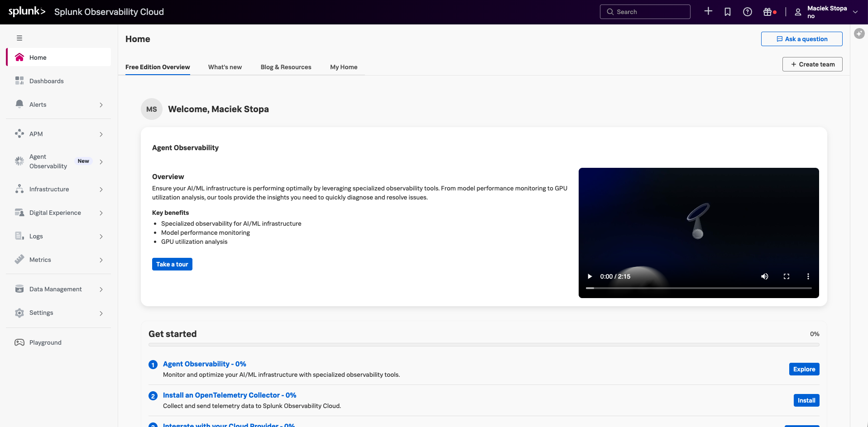This screenshot has height=427, width=868.
Task: Expand the Digital Experience submenu chevron
Action: [101, 213]
